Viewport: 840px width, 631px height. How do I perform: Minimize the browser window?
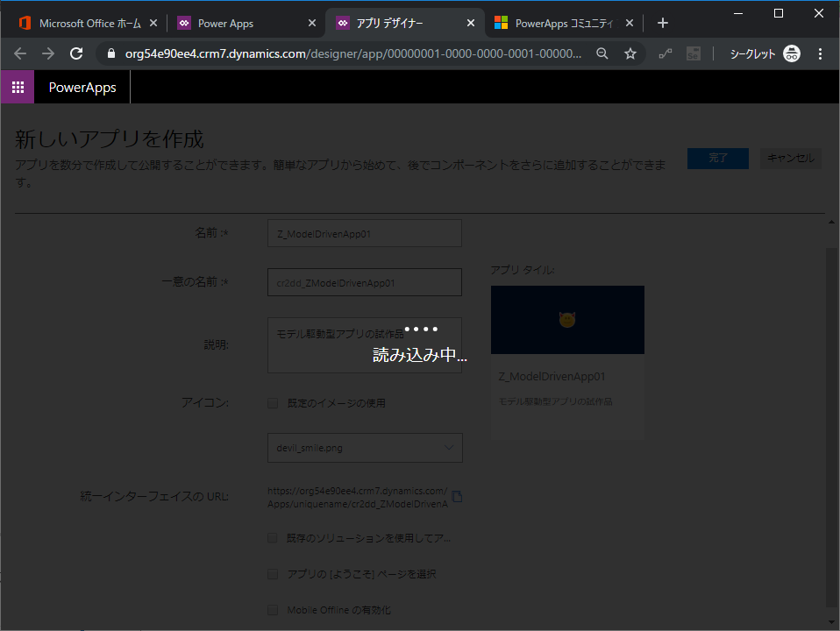[x=738, y=13]
